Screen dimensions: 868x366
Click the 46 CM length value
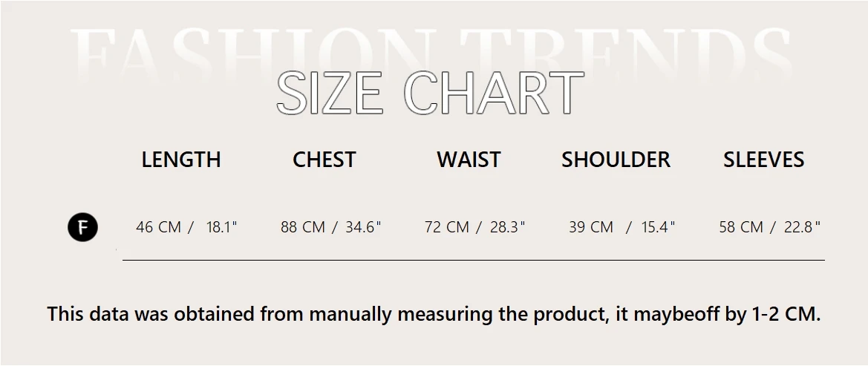click(x=158, y=227)
